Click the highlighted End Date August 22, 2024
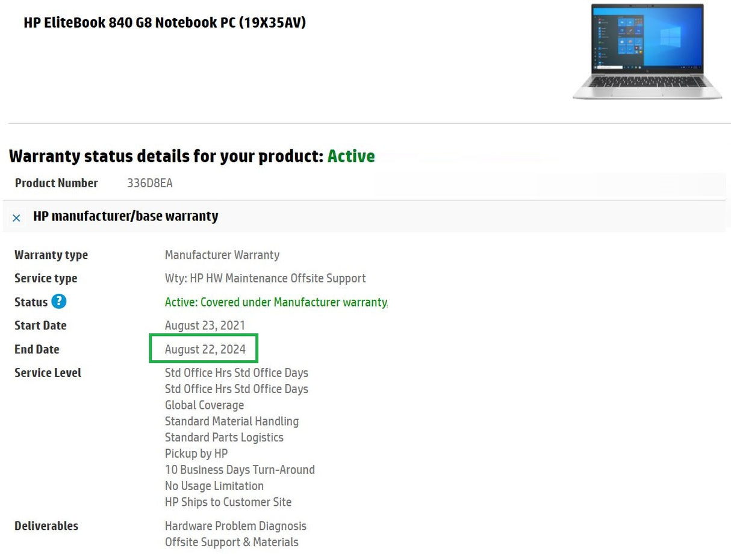 point(205,349)
